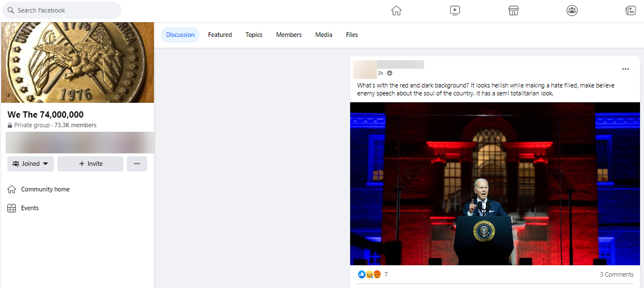Click the Private group lock icon
644x288 pixels.
(x=10, y=125)
